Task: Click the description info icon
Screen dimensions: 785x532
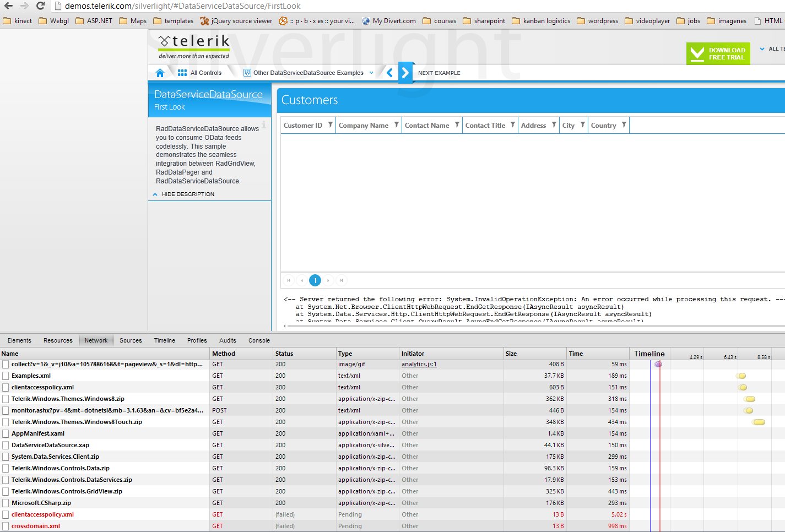Action: [x=264, y=124]
